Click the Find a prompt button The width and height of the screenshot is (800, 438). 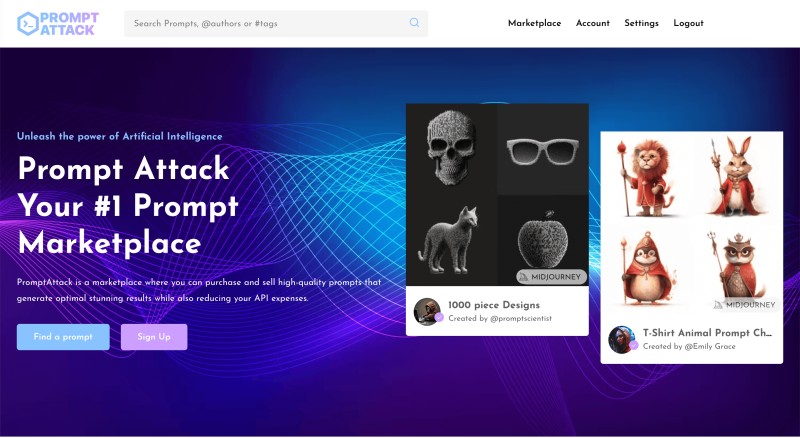point(63,337)
